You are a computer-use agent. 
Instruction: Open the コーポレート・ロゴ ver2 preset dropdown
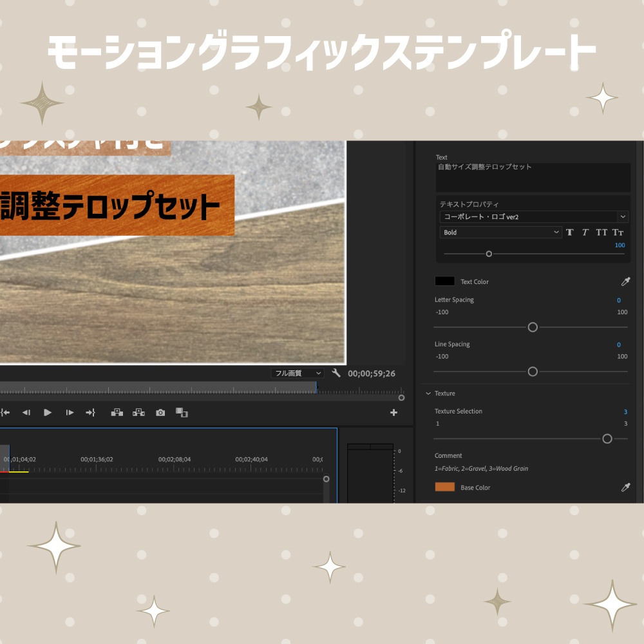[533, 216]
